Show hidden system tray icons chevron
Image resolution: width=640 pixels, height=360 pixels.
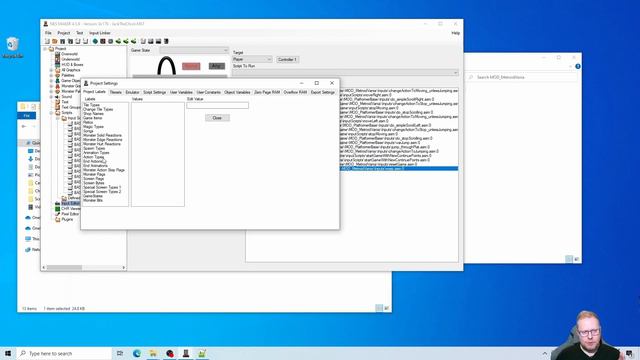point(544,353)
